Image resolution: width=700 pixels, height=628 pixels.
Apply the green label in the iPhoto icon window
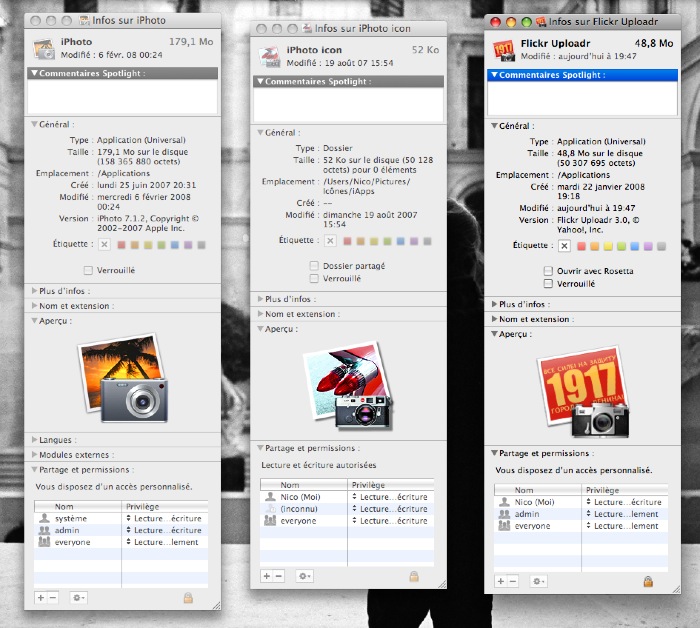388,241
